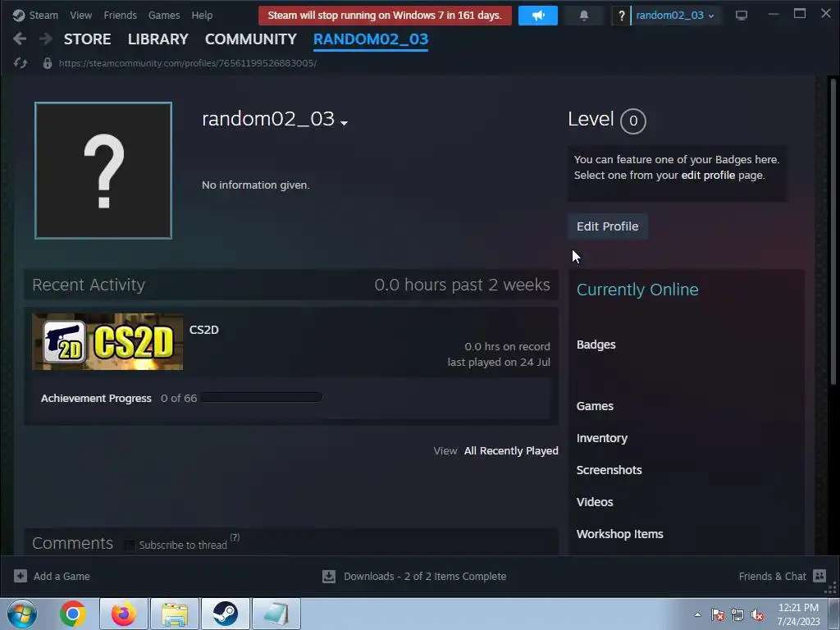Go to the STORE tab
Screen dimensions: 840x630
point(87,39)
